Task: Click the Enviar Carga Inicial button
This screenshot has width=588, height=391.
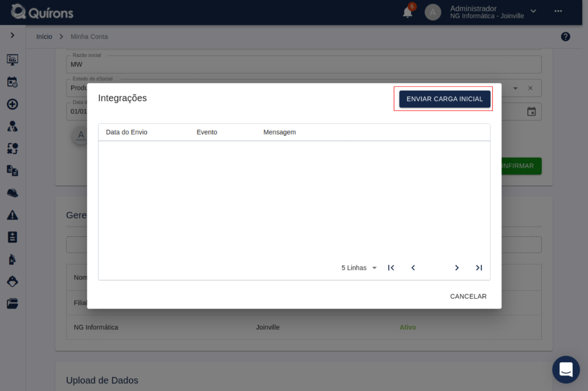Action: click(x=445, y=99)
